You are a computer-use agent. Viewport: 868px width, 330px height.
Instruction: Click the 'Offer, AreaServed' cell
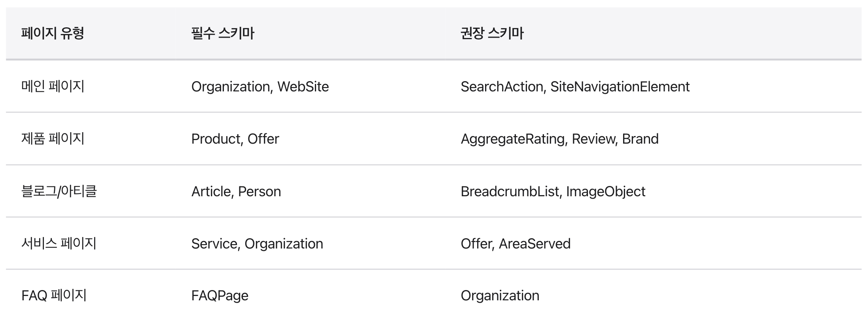tap(515, 244)
